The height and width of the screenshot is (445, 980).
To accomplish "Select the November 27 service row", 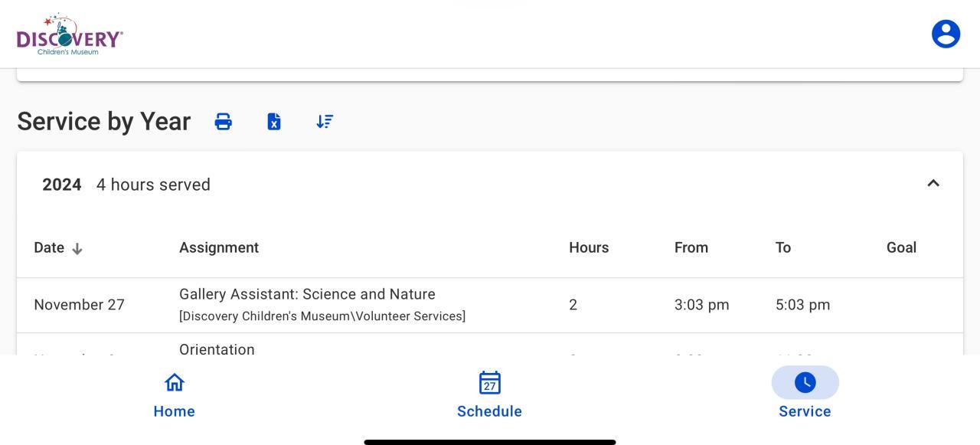I will tap(79, 305).
